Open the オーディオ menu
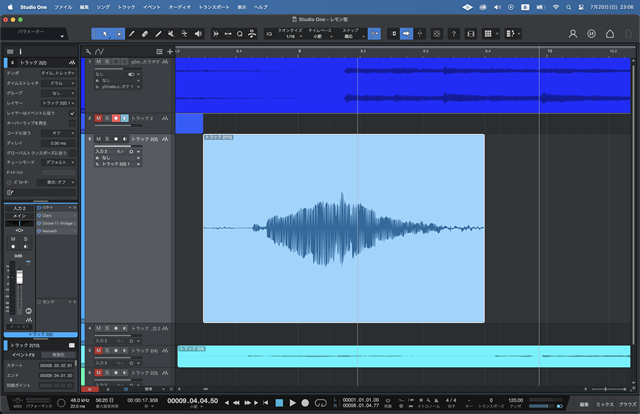 pos(179,7)
